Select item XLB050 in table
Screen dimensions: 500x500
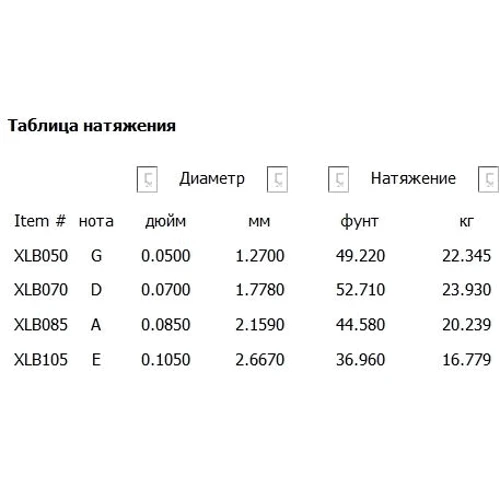[41, 256]
